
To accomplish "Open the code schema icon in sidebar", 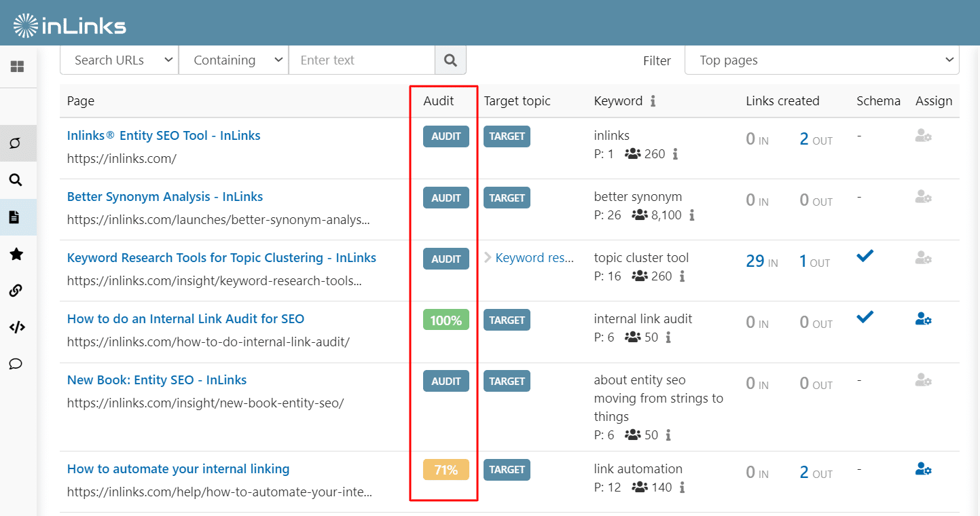I will (x=17, y=327).
